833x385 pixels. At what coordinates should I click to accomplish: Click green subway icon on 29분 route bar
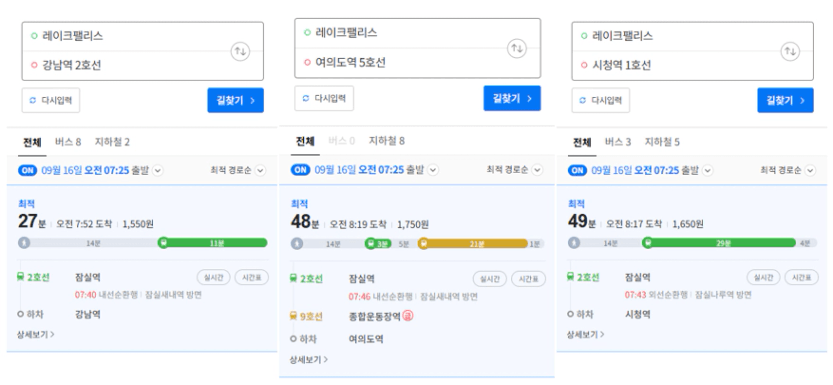tap(647, 243)
